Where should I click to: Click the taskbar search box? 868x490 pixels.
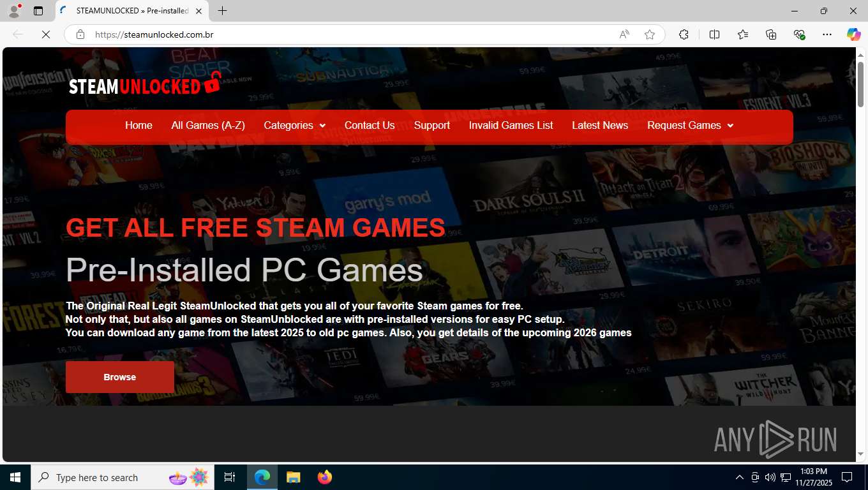(x=123, y=477)
